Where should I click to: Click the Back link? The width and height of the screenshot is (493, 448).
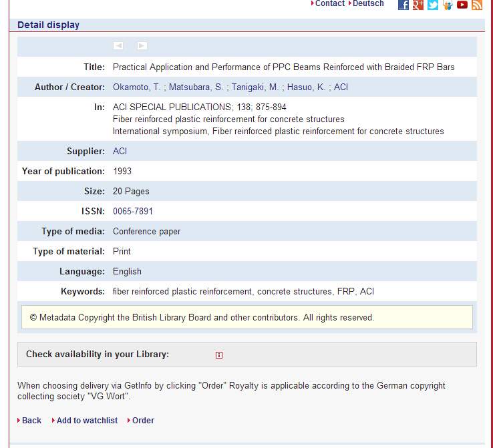point(31,421)
